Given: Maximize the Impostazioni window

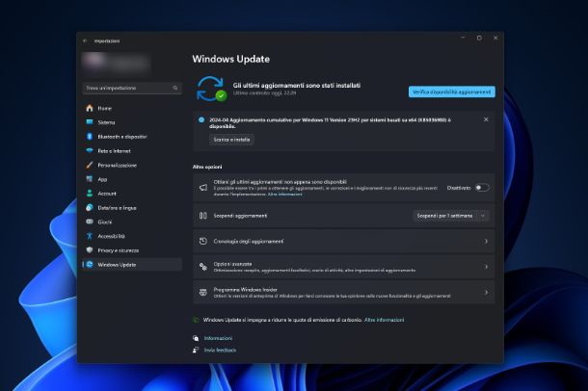Looking at the screenshot, I should pos(479,38).
